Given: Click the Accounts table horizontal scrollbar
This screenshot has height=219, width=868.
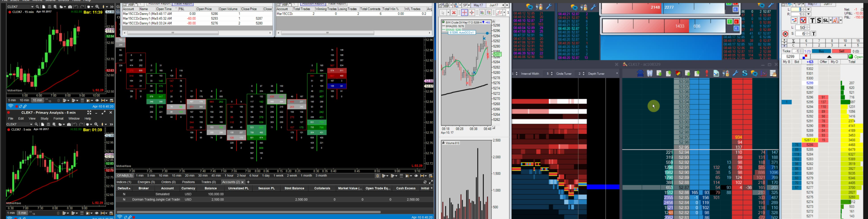Looking at the screenshot, I should pos(249,212).
